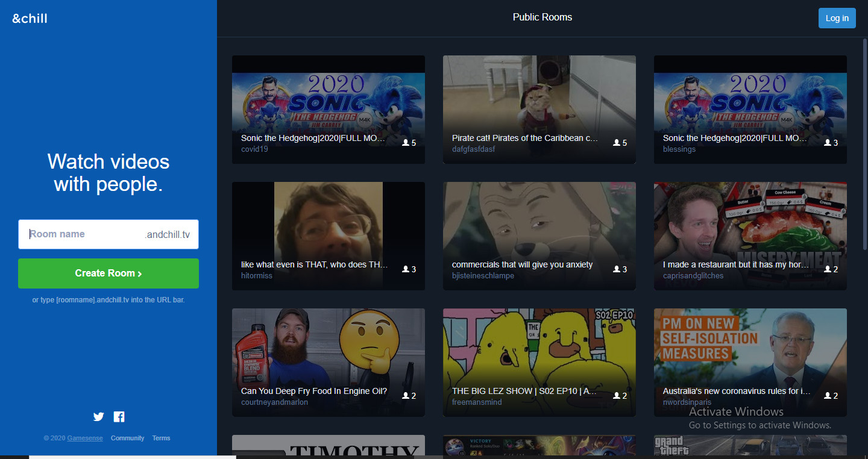Open the hitormiss room thumbnail
Screen dimensions: 868x459
(329, 236)
